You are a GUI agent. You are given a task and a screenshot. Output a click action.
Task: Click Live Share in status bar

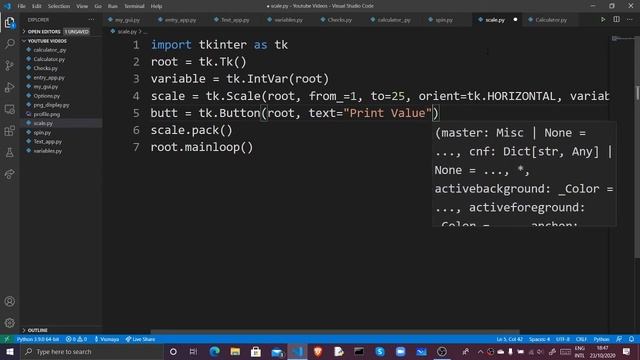(140, 339)
